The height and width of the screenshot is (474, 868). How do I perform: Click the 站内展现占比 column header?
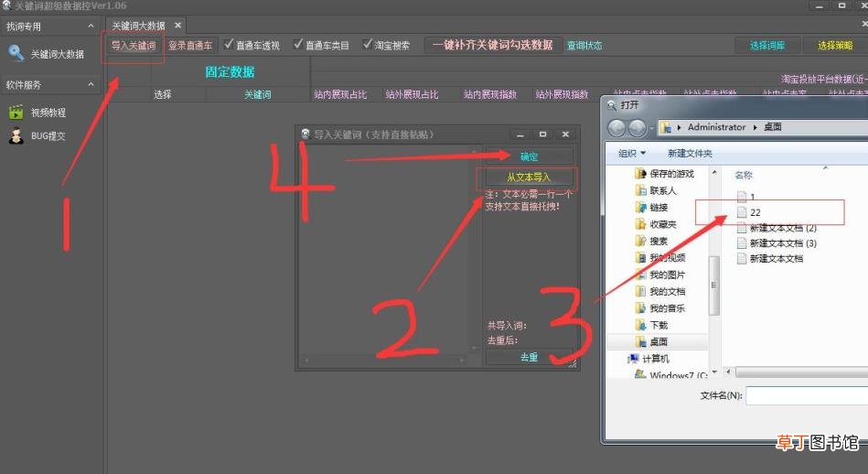tap(340, 94)
